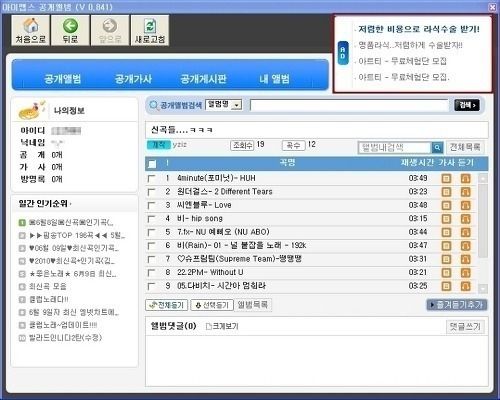Click the in-album search magnifier icon
This screenshot has width=500, height=400.
pyautogui.click(x=437, y=147)
